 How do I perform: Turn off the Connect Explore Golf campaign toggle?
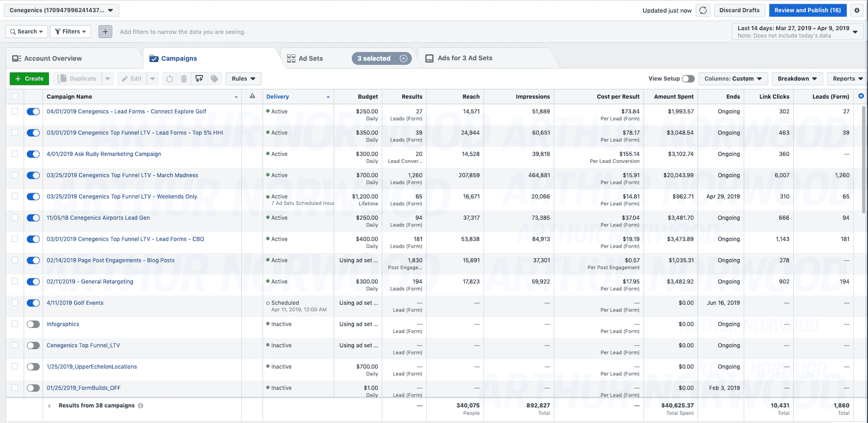pyautogui.click(x=33, y=112)
